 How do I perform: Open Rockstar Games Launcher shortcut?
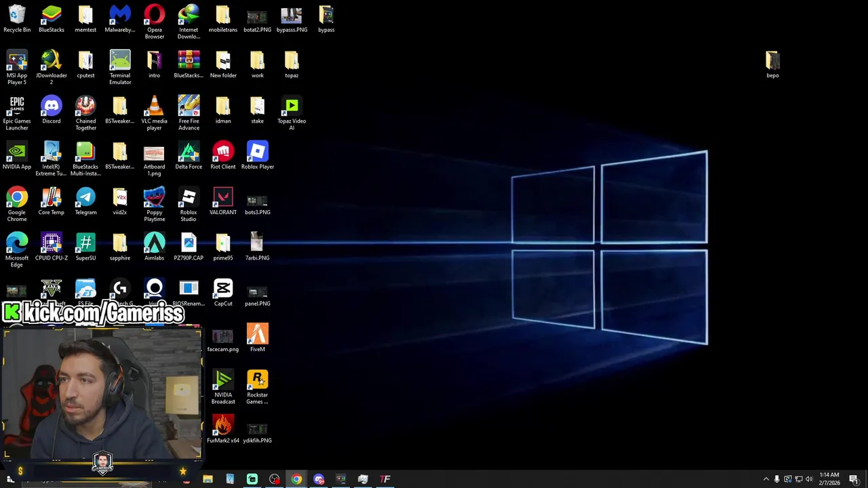click(257, 386)
